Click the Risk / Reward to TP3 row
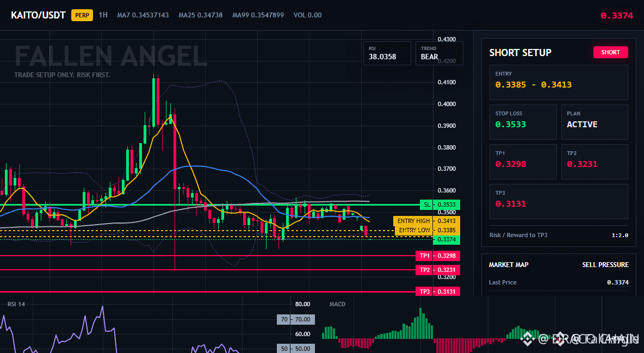 point(559,235)
